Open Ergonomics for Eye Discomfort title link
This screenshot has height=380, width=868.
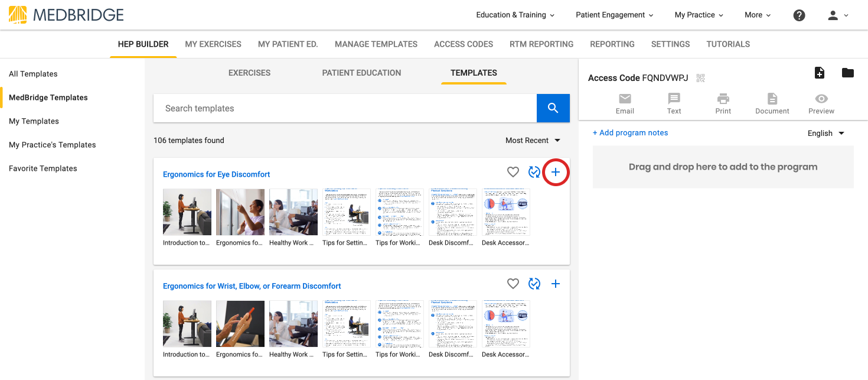pos(216,174)
